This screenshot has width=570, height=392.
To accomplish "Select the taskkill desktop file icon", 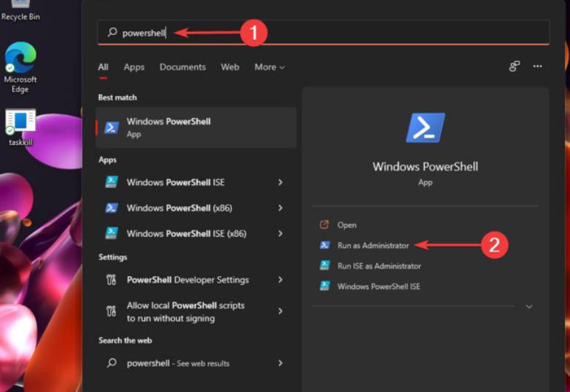I will click(20, 125).
